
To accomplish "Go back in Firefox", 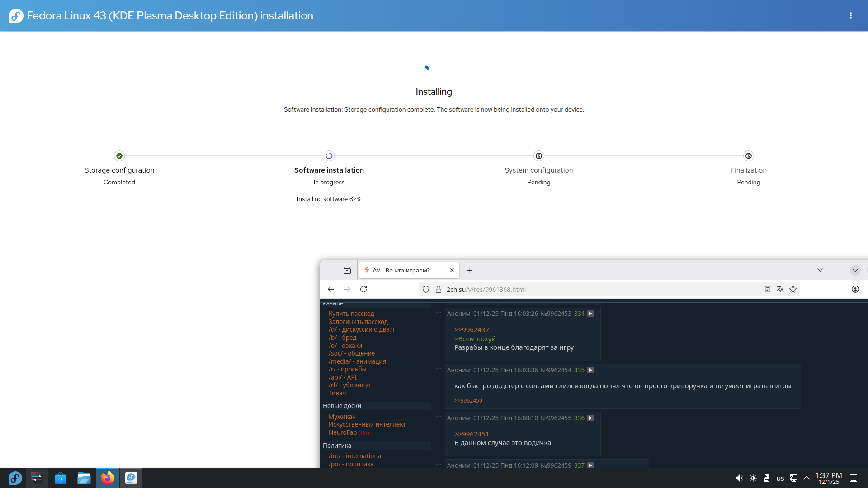I will point(331,289).
